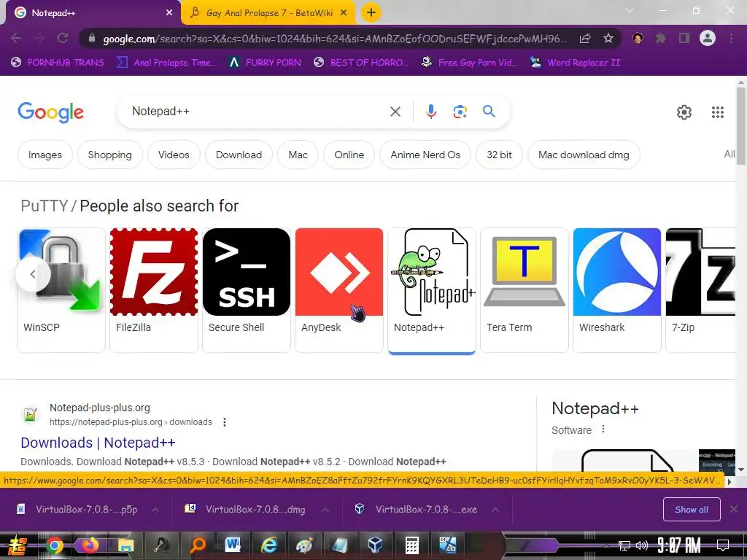747x560 pixels.
Task: Open the notification center icon
Action: 723,545
